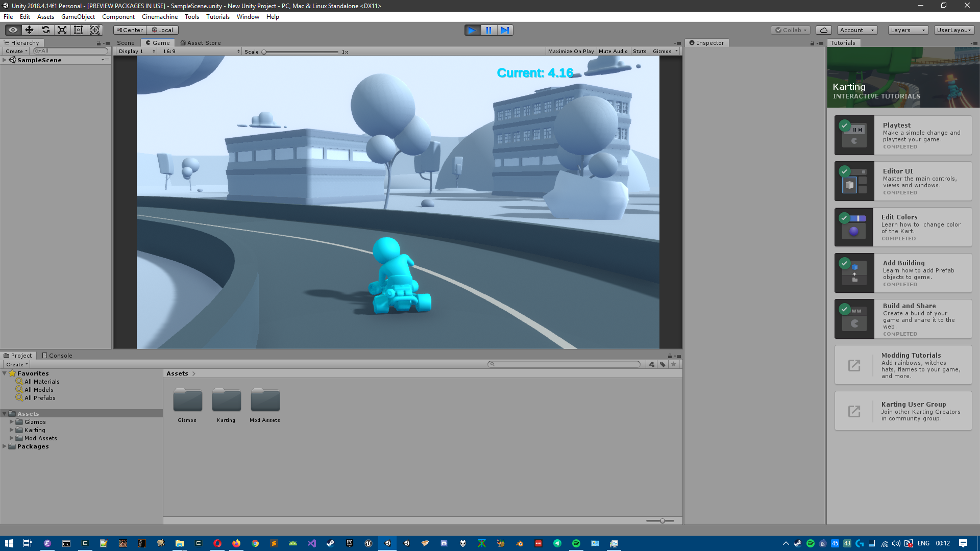
Task: Open the Karting asset folder
Action: coord(226,406)
